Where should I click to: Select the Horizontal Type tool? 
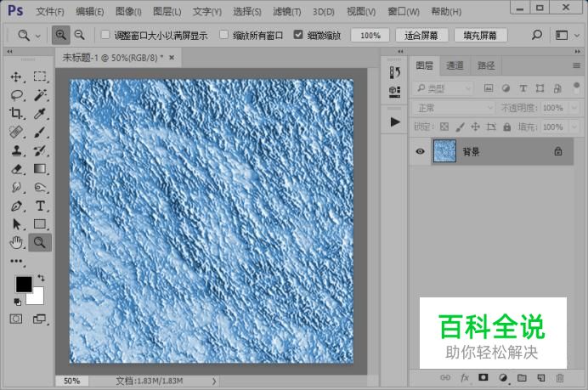coord(40,206)
